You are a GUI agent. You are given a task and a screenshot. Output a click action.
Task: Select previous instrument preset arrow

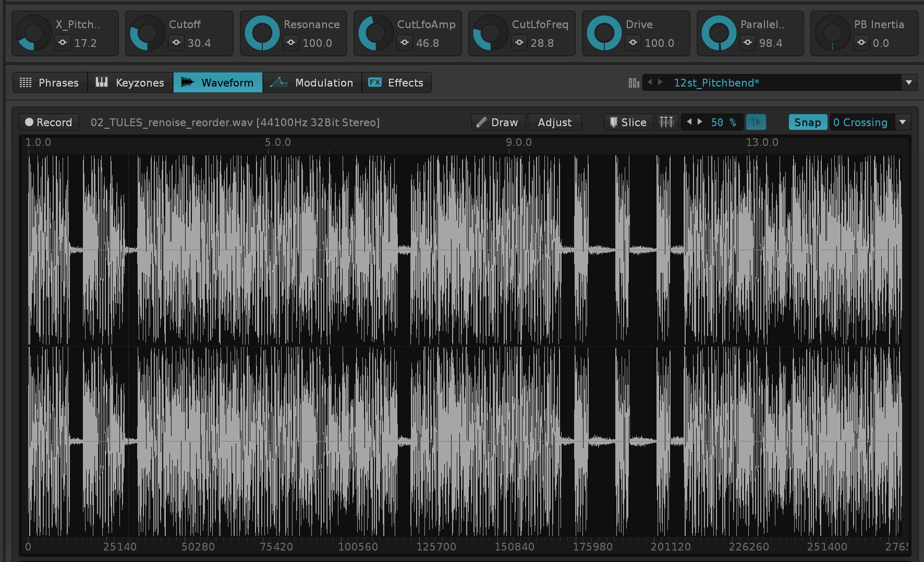click(650, 82)
